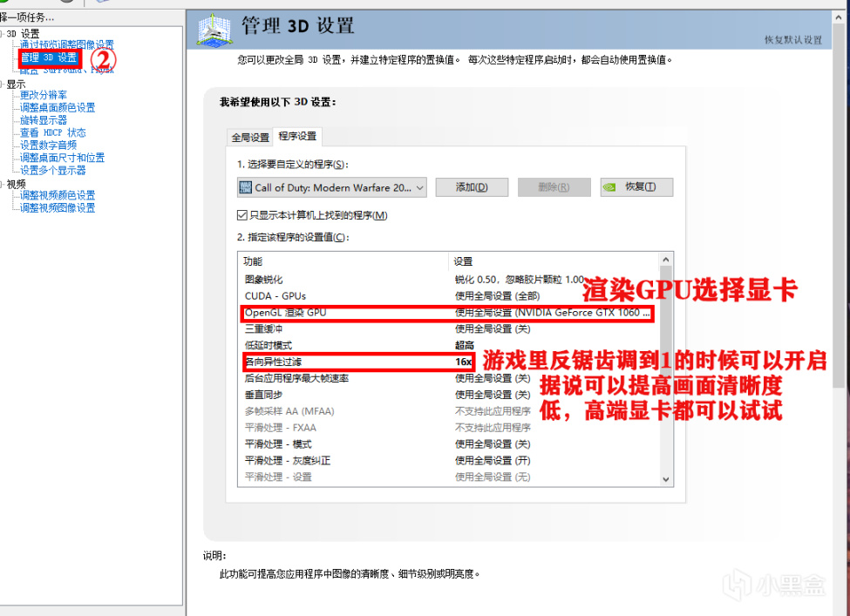Click 垂直同步 value 使用全局设置 (关)
This screenshot has height=616, width=850.
(493, 395)
